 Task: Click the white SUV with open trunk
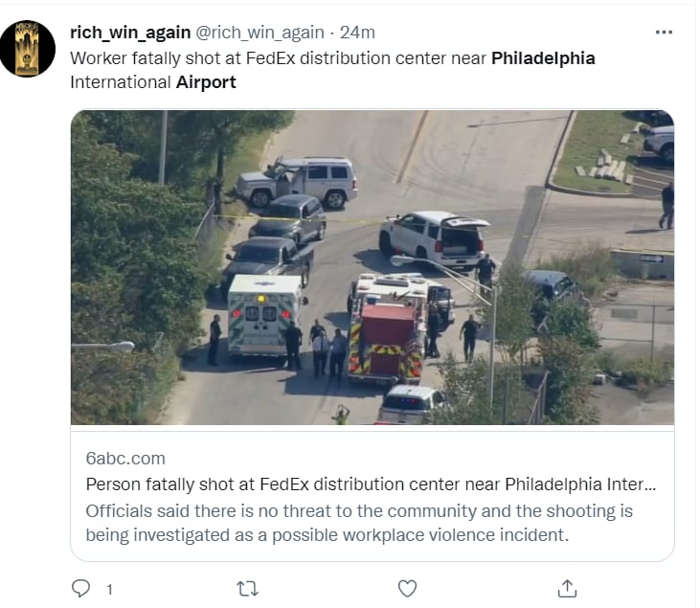(434, 239)
